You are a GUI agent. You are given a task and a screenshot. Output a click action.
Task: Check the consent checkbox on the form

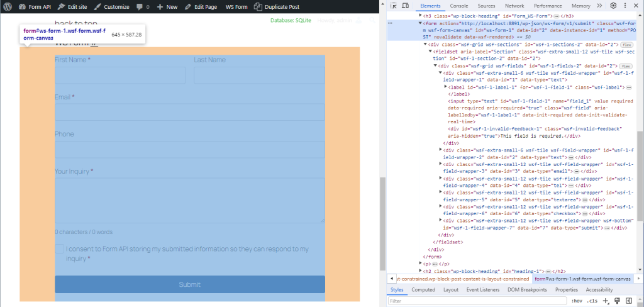pos(59,249)
